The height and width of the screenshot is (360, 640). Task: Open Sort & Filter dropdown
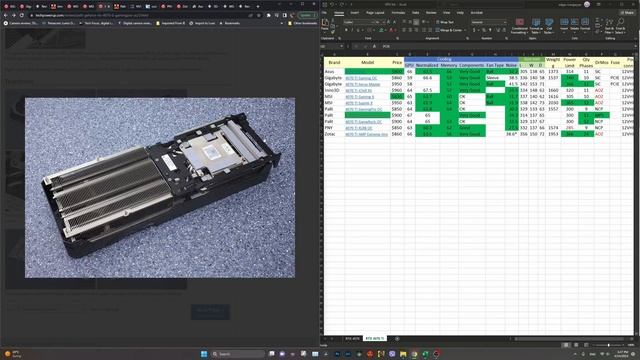[x=609, y=27]
